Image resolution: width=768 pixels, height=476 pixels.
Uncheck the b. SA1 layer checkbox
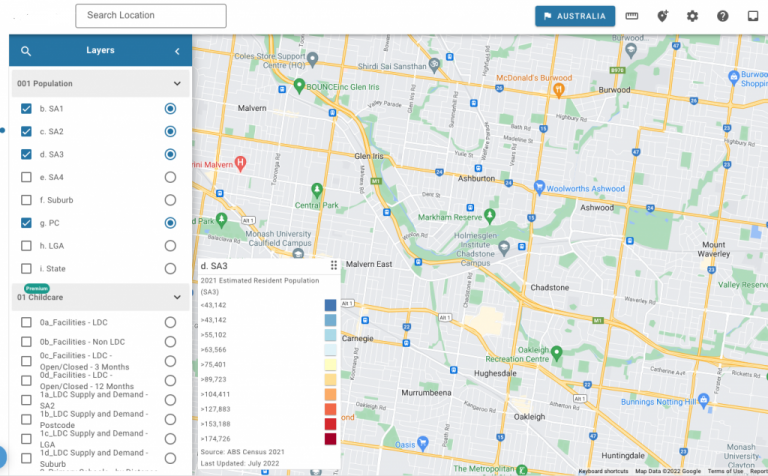point(27,108)
